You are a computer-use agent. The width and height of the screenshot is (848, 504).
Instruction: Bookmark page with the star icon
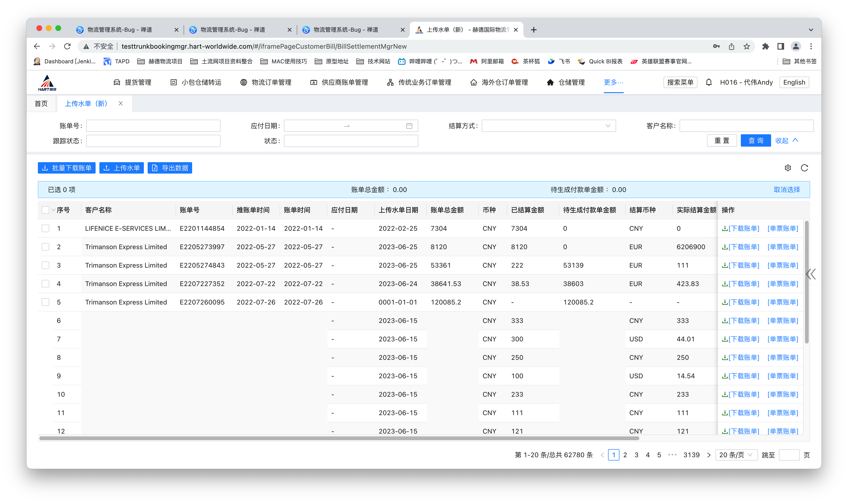point(746,46)
